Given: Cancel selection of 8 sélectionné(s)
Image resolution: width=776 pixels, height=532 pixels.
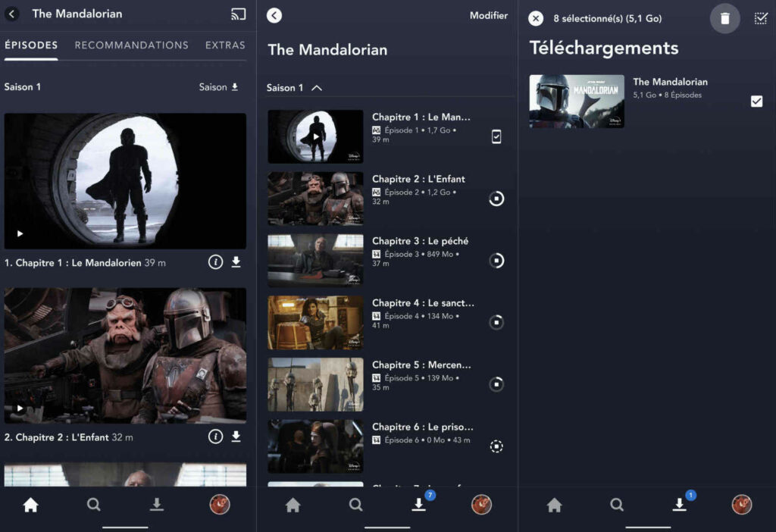Looking at the screenshot, I should click(536, 18).
